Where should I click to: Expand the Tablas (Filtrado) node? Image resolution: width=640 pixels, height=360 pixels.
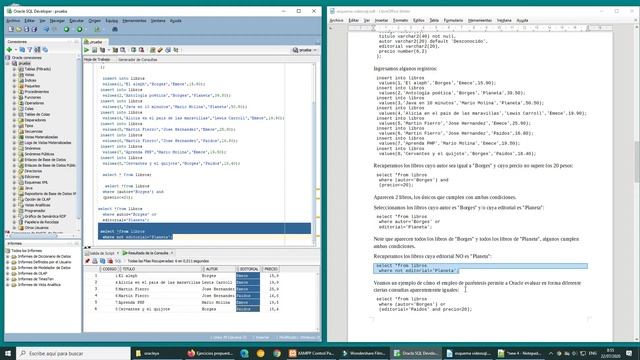tap(14, 69)
